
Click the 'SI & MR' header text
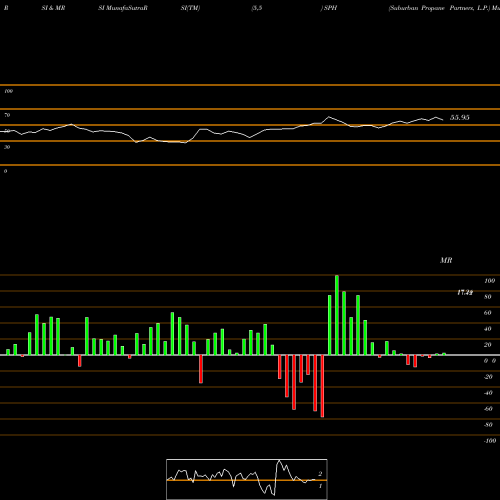pos(53,8)
